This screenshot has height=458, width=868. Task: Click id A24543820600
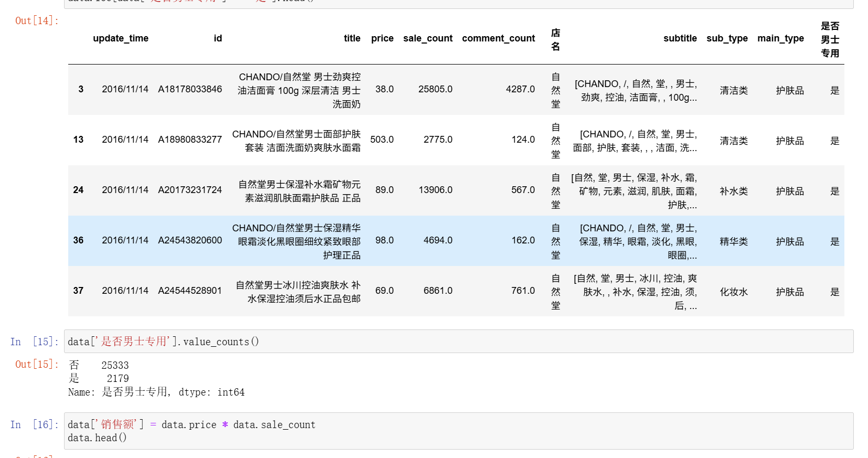pyautogui.click(x=190, y=240)
